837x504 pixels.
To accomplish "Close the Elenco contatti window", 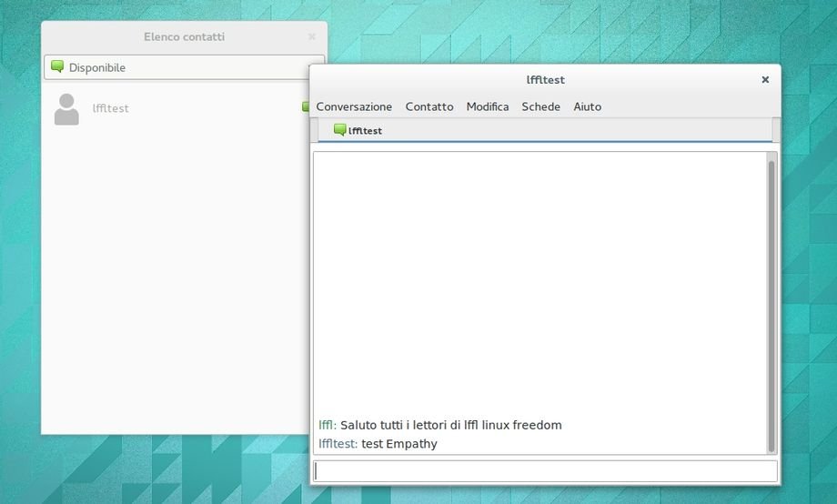I will pyautogui.click(x=312, y=37).
